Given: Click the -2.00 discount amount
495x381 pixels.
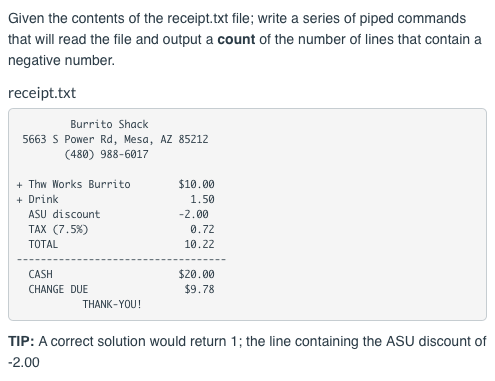Looking at the screenshot, I should 194,214.
